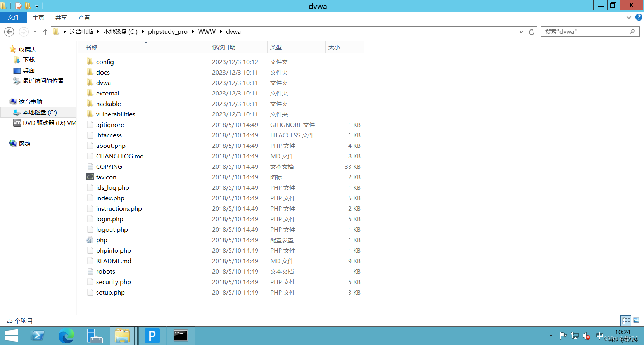Select the .gitignore file
The width and height of the screenshot is (644, 345).
(x=110, y=125)
